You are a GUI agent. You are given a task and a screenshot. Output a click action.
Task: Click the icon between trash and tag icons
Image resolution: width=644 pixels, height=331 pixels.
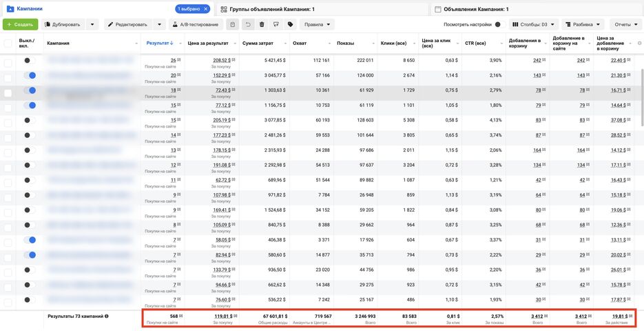pos(276,24)
